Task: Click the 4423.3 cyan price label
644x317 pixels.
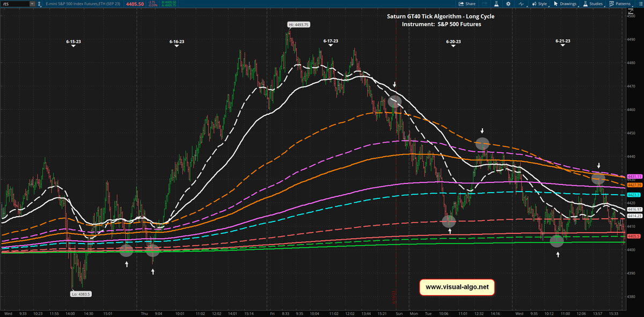Action: [634, 195]
